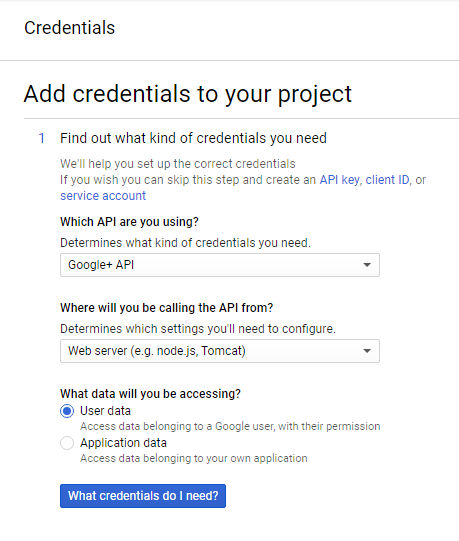Click Add credentials to your project title
The image size is (459, 541).
click(x=188, y=94)
